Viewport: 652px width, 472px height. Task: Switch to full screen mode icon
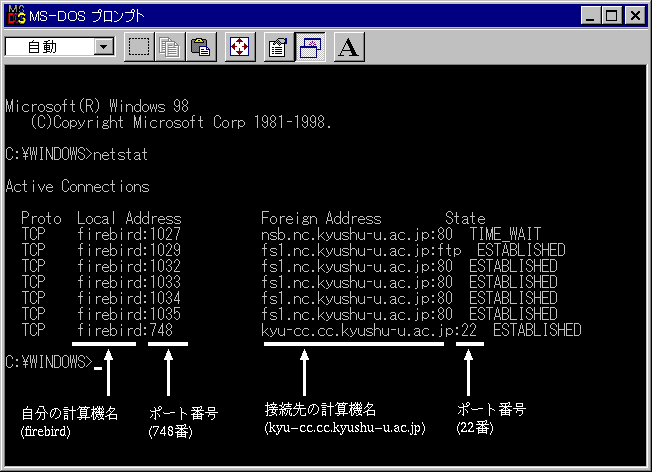(239, 48)
